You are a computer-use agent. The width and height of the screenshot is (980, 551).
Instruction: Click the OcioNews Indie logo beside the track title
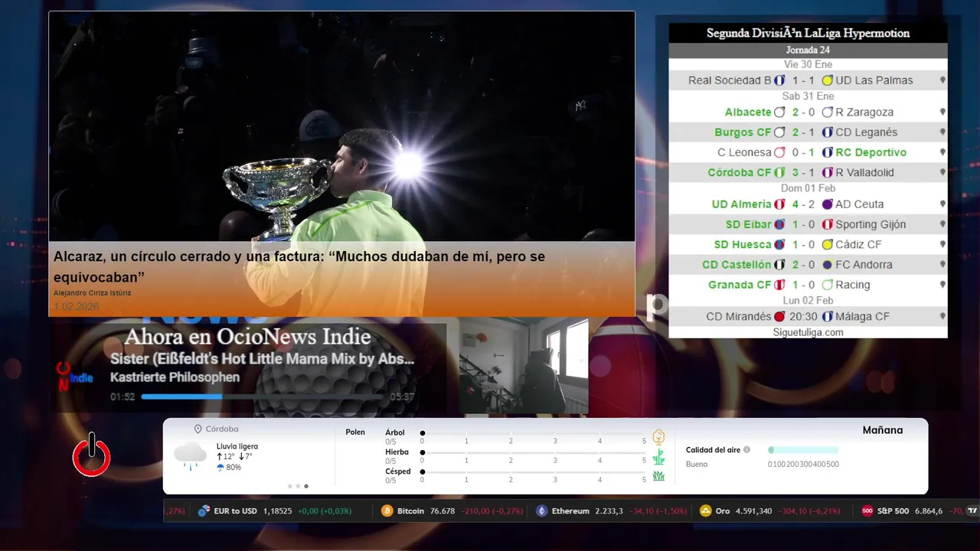74,375
